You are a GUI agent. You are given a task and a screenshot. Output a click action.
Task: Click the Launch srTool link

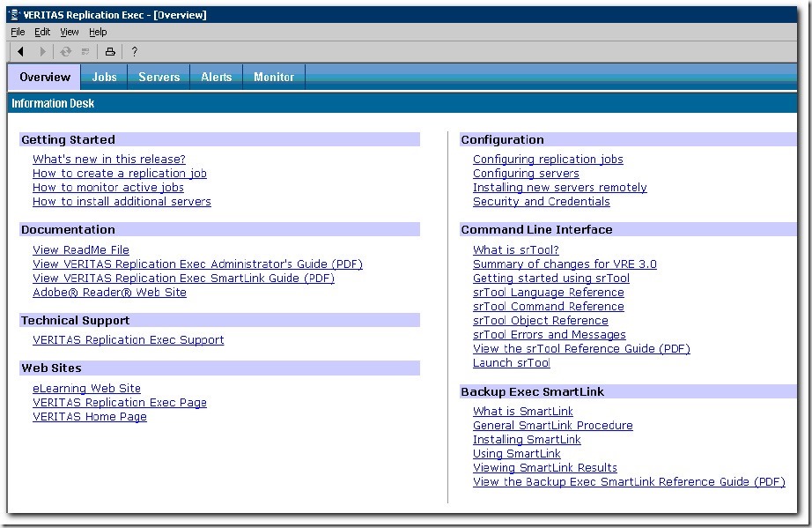coord(512,362)
